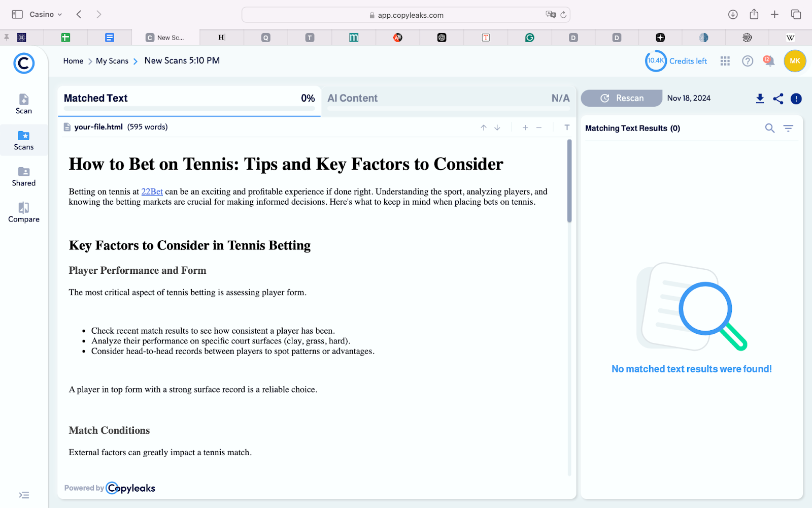Switch to the ChatGPT browser tab
Viewport: 812px width, 508px height.
point(442,38)
